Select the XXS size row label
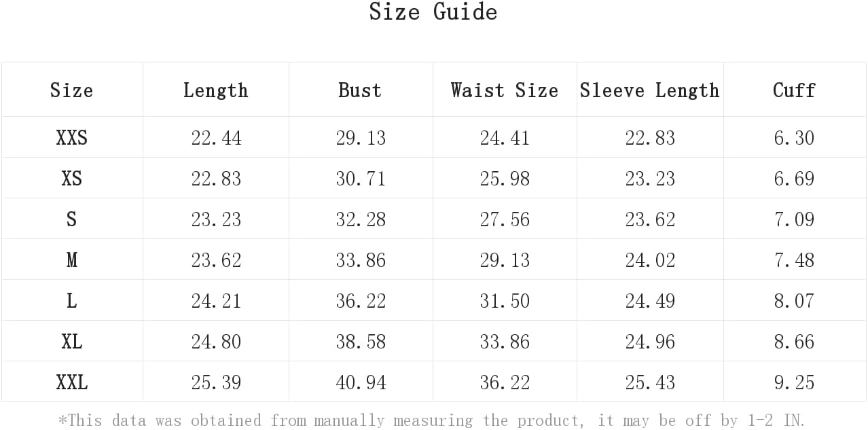The height and width of the screenshot is (430, 868). (x=71, y=137)
